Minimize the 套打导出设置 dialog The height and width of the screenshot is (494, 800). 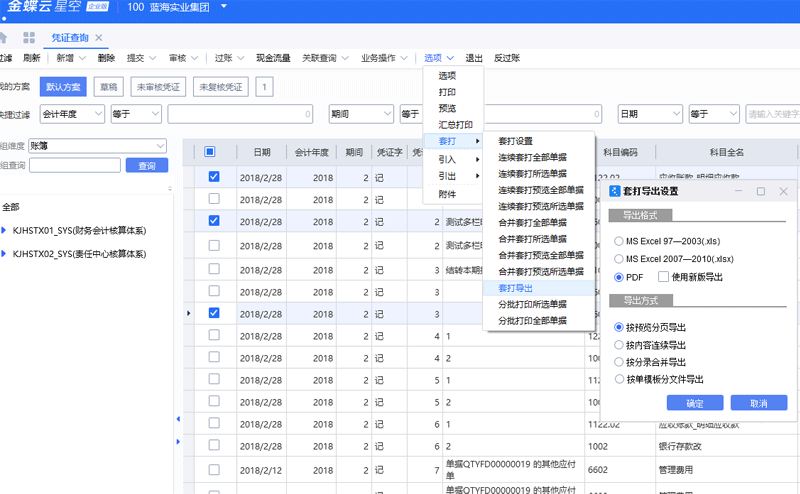[738, 191]
